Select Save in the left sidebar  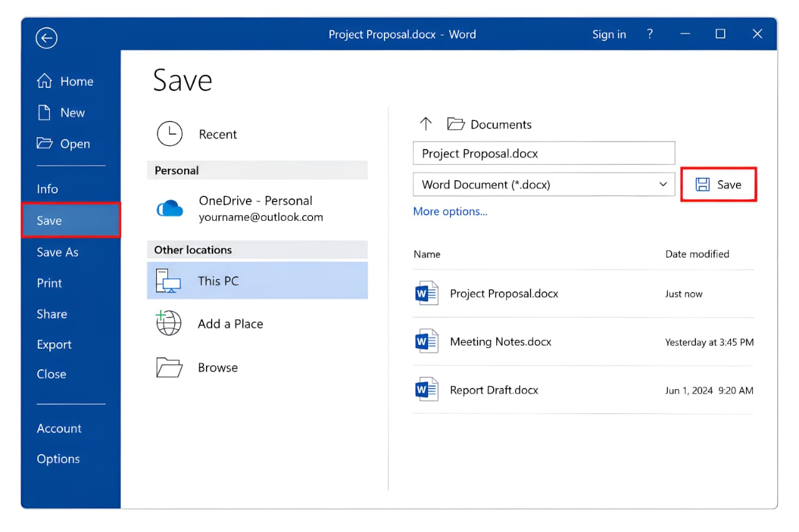tap(71, 220)
